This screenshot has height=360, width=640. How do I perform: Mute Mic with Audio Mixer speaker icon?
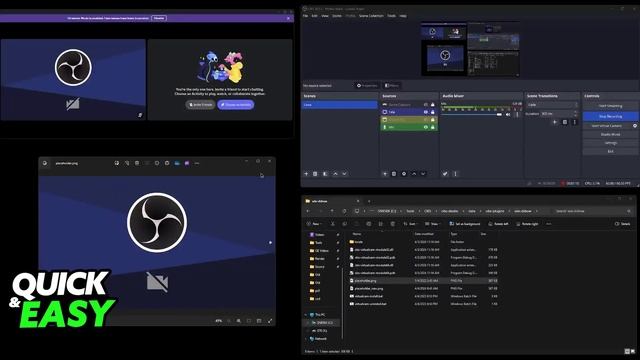tap(508, 115)
